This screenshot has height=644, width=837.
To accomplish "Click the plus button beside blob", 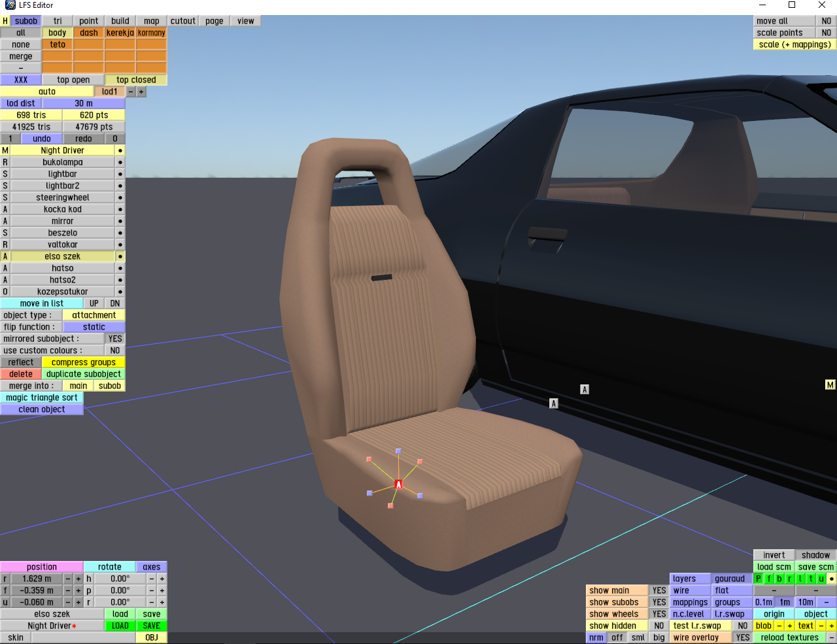I will [790, 626].
